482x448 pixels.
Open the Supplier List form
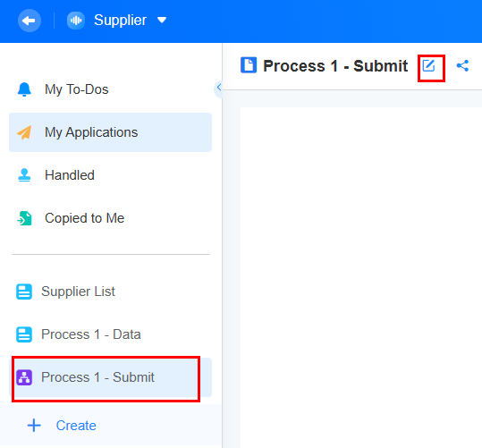click(x=110, y=292)
